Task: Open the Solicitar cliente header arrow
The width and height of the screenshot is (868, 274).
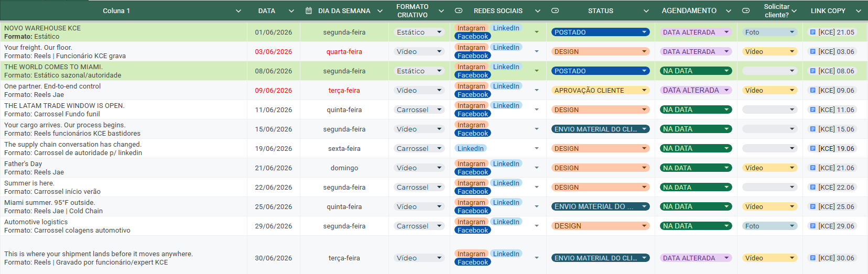Action: [x=794, y=10]
